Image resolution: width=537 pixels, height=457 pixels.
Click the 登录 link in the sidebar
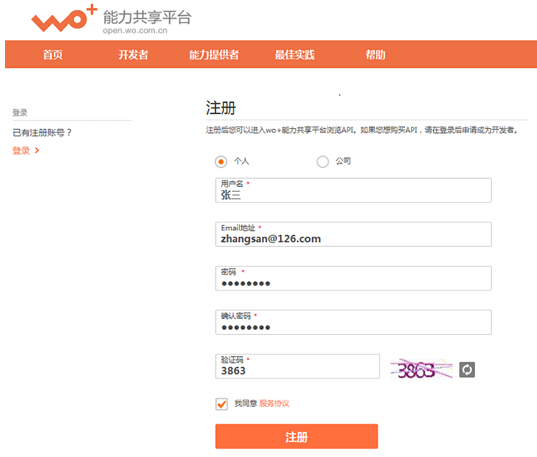tap(21, 150)
